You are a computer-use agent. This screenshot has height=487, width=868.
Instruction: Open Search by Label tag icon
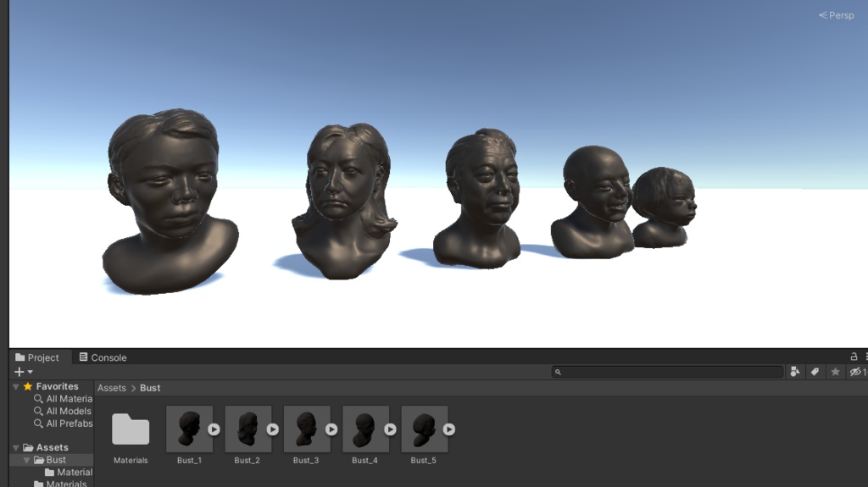coord(815,372)
